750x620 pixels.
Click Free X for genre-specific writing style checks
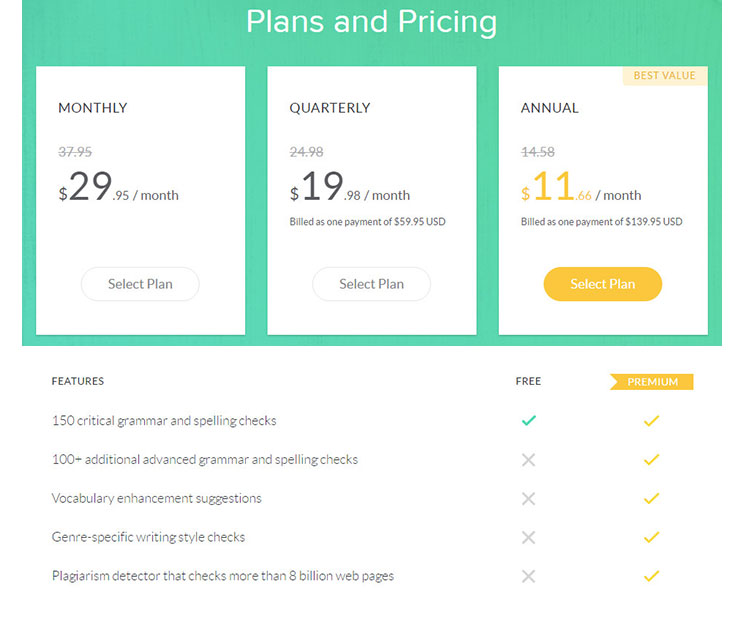point(529,537)
